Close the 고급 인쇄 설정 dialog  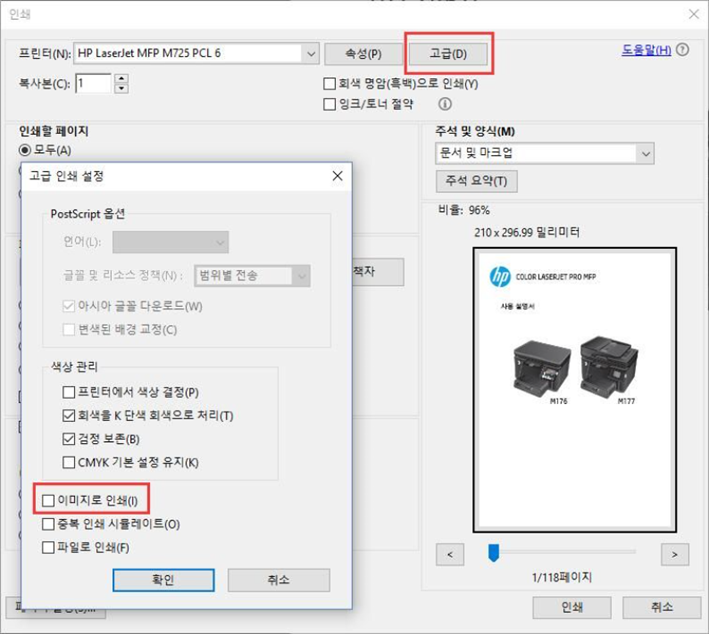click(x=337, y=176)
